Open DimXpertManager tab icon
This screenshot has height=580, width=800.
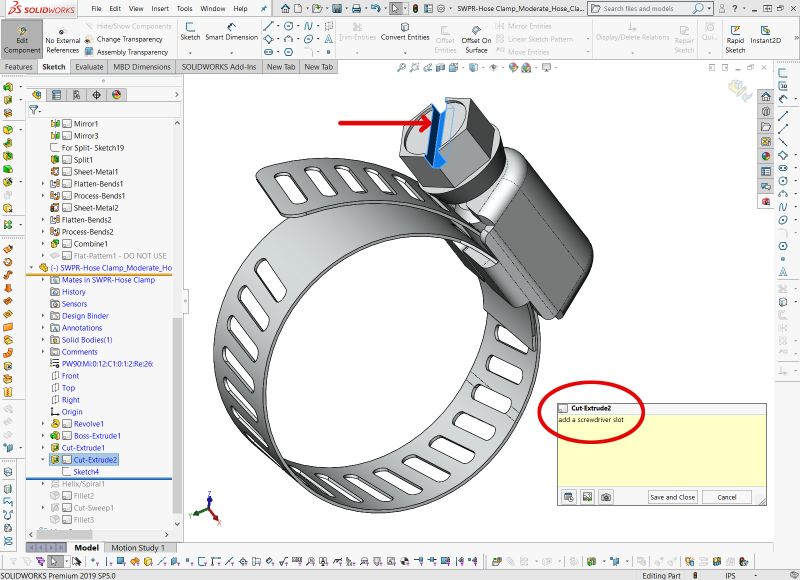pyautogui.click(x=96, y=95)
